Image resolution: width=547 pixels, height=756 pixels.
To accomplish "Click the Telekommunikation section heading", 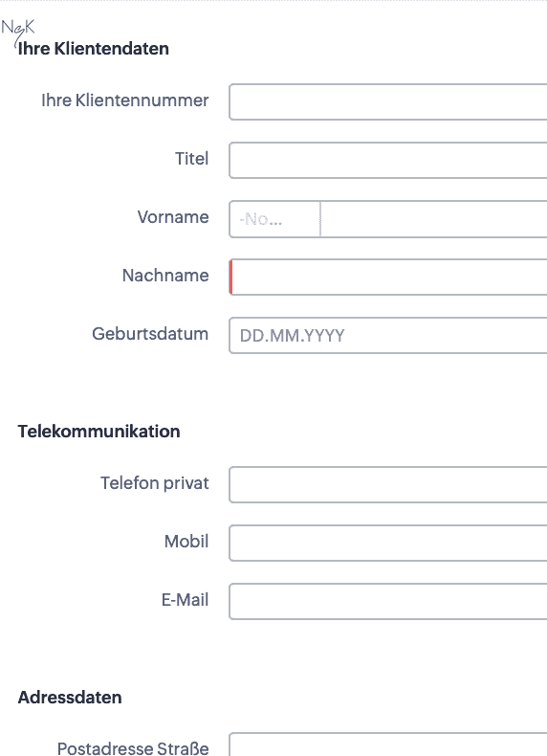I will tap(98, 432).
